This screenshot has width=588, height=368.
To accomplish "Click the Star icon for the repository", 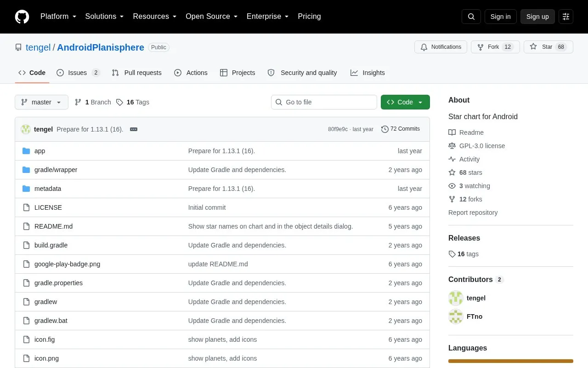I will pos(533,47).
